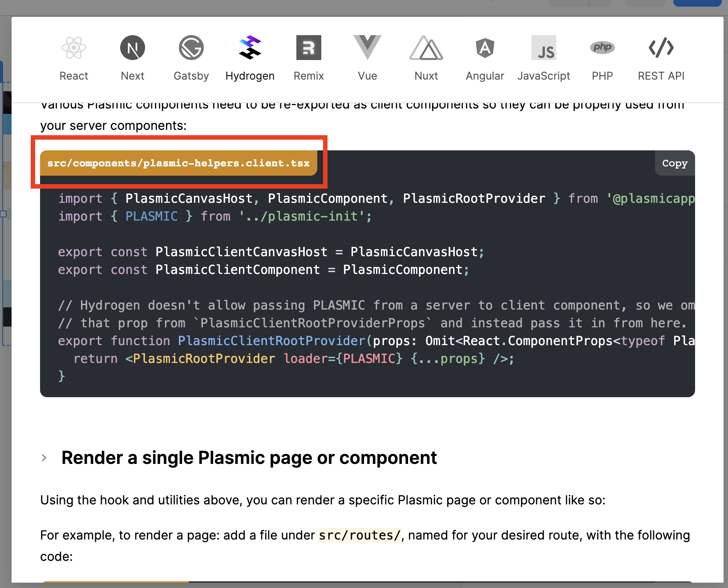Click the return PlasmicRootProvider code line
This screenshot has height=588, width=728.
(x=294, y=358)
